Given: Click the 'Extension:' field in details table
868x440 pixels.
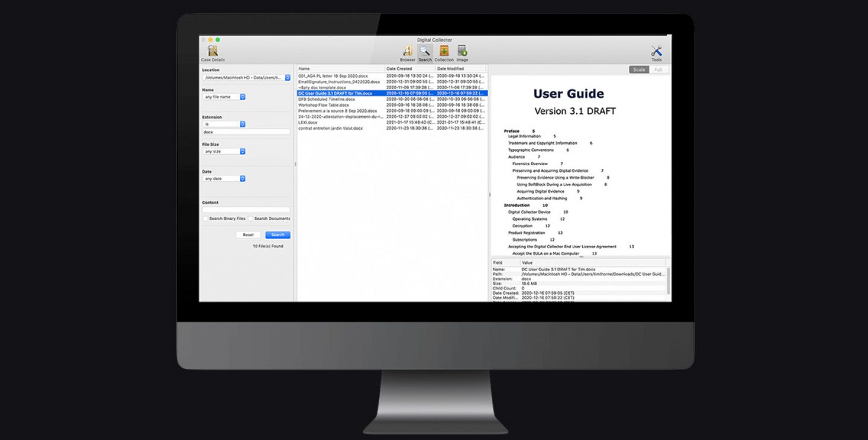Looking at the screenshot, I should point(502,279).
